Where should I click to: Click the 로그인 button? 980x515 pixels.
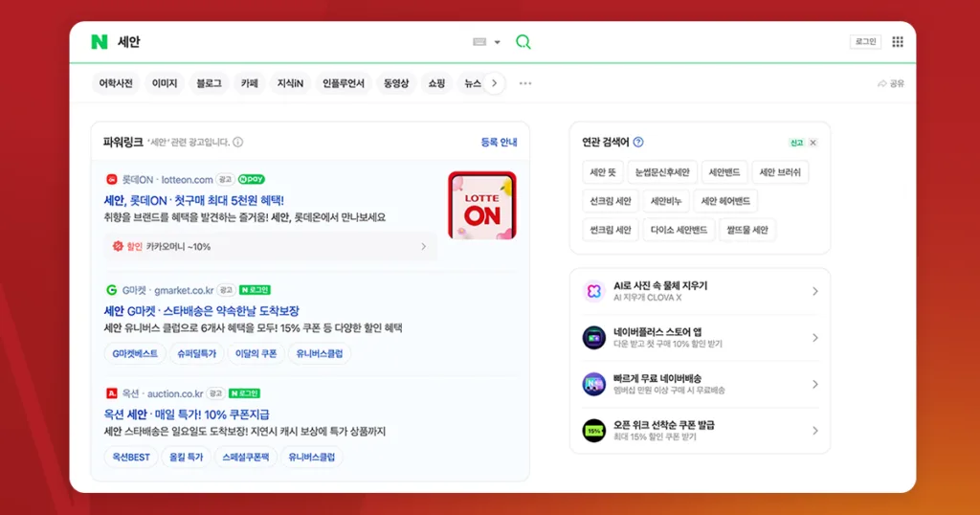865,42
